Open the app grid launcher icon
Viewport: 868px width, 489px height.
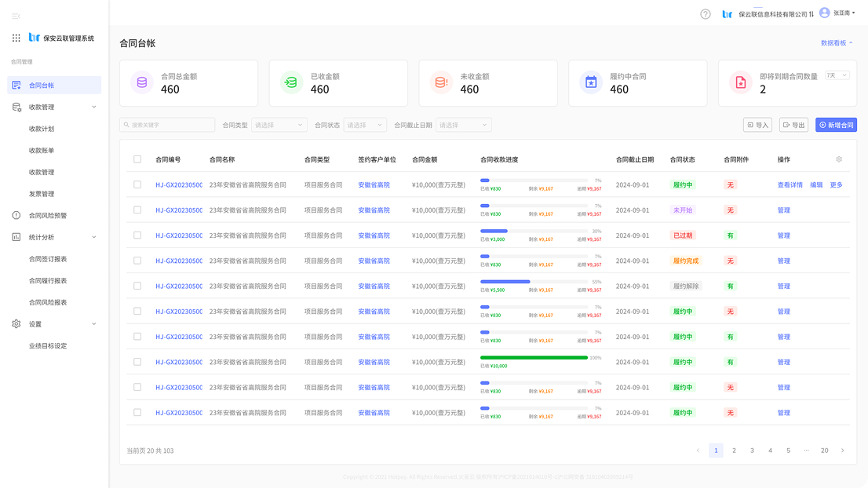point(16,38)
